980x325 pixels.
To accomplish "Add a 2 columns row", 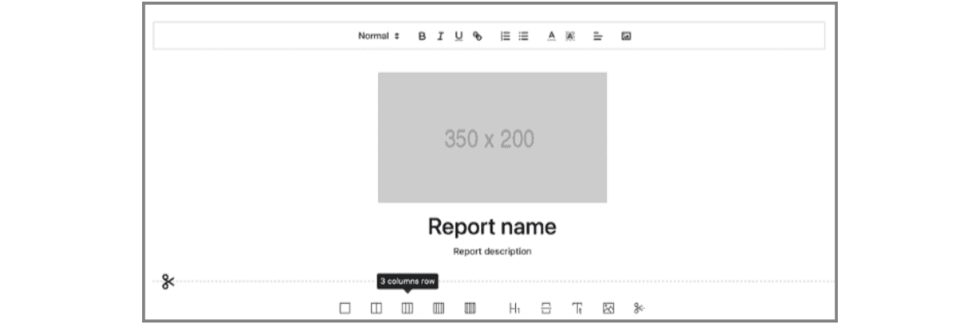I will pos(376,308).
